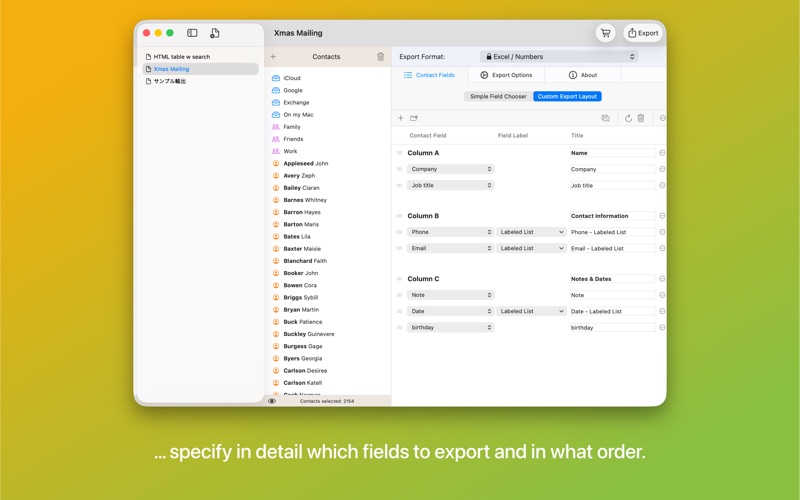
Task: Click the new document icon
Action: 215,33
